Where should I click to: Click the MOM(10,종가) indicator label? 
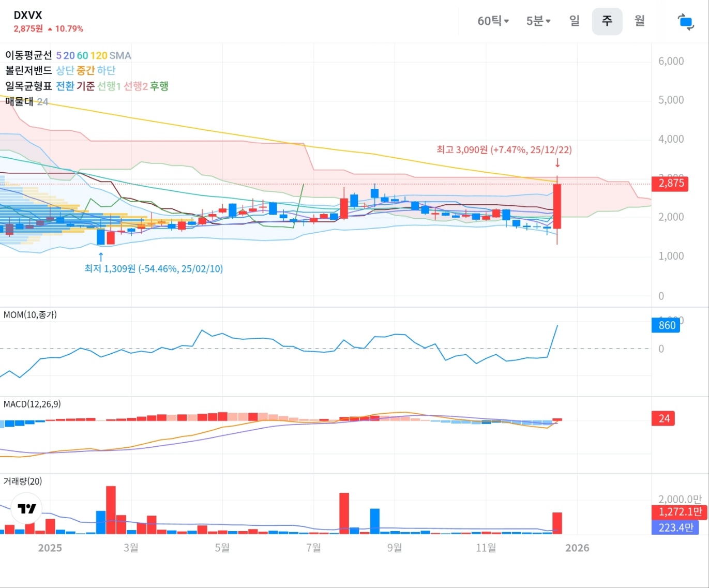[x=30, y=314]
